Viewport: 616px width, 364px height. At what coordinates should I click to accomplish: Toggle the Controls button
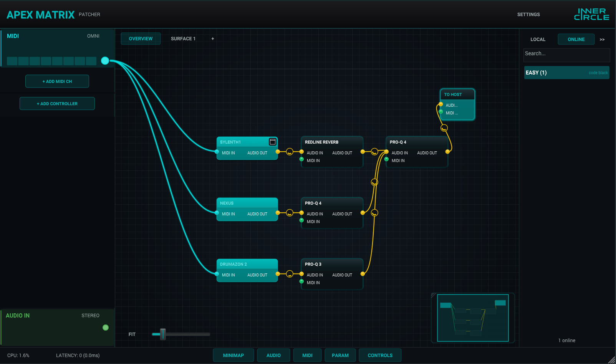(x=380, y=356)
